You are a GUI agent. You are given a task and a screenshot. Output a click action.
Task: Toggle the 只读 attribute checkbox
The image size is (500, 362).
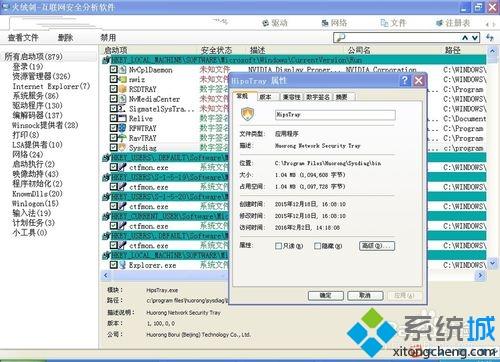click(x=278, y=246)
